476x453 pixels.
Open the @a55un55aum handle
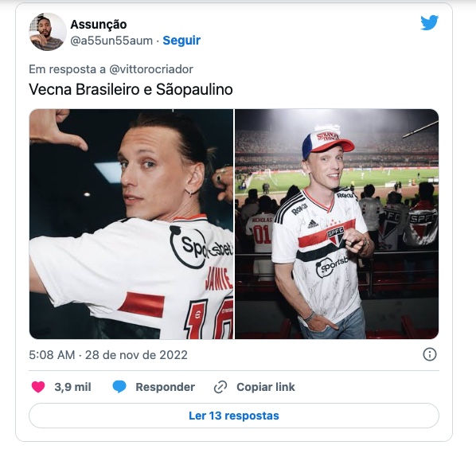click(x=111, y=41)
